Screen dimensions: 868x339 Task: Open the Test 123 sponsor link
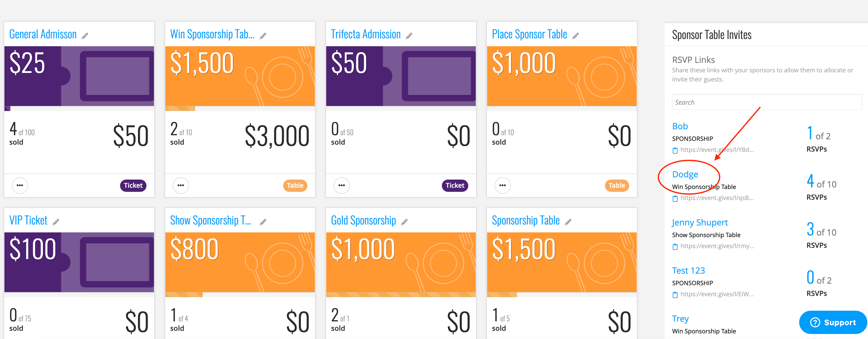(689, 270)
